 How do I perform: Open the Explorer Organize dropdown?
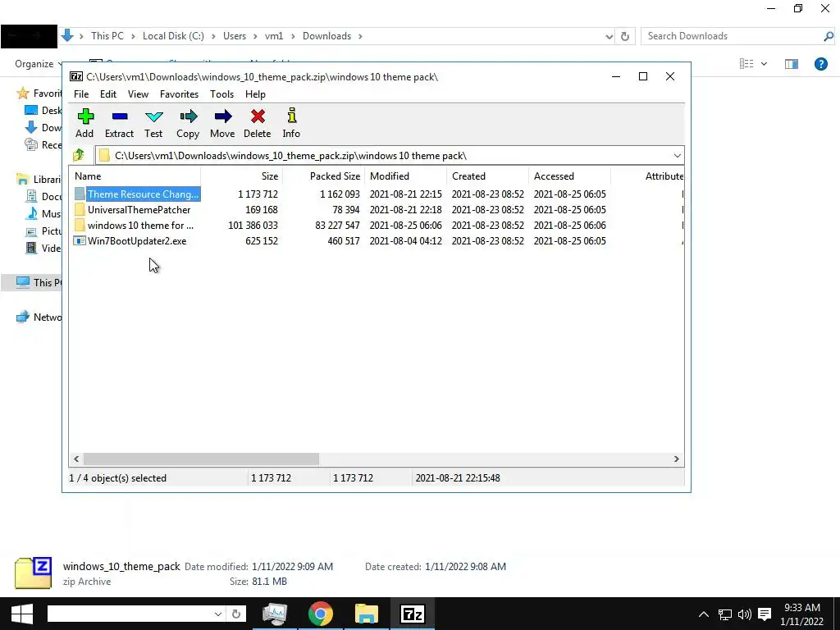pos(38,64)
